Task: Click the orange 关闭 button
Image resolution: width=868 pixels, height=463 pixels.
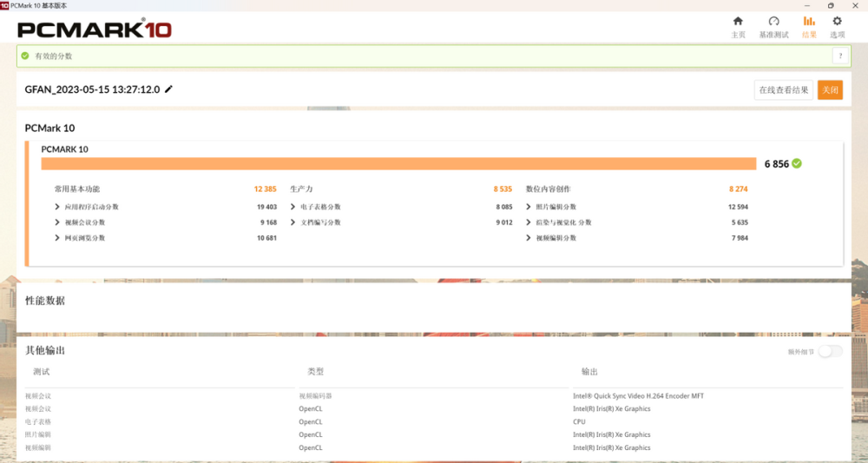Action: point(830,89)
